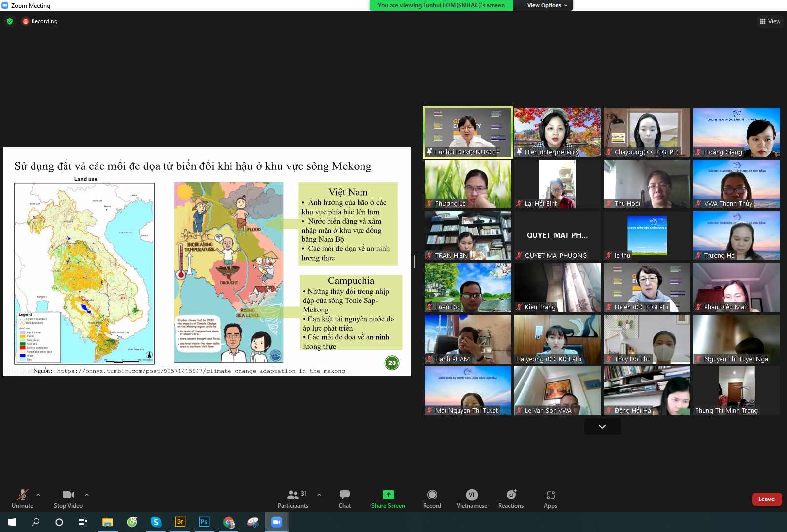
Task: Open the Chat panel
Action: (344, 499)
